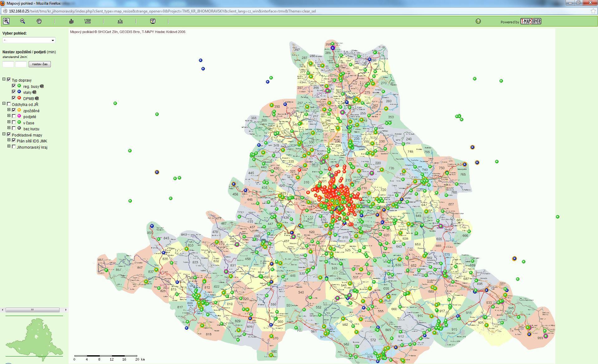Viewport: 598px width, 364px height.
Task: Expand the podjeté tree node
Action: (9, 116)
